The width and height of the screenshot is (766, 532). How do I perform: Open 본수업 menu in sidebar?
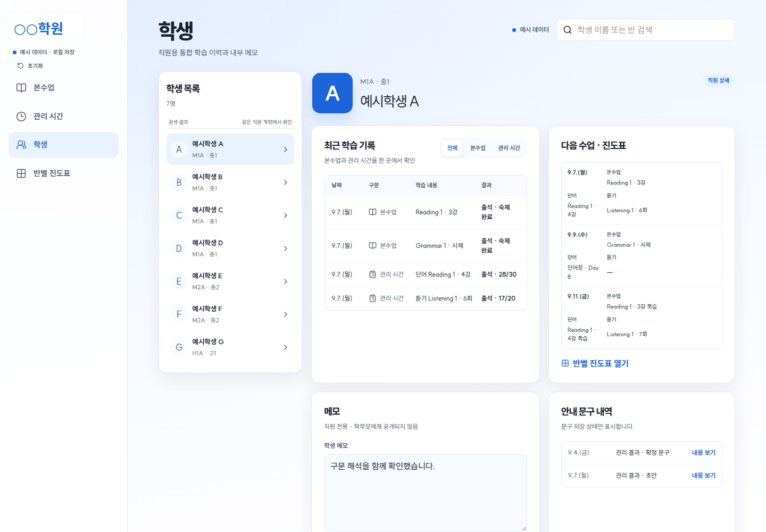[x=63, y=88]
